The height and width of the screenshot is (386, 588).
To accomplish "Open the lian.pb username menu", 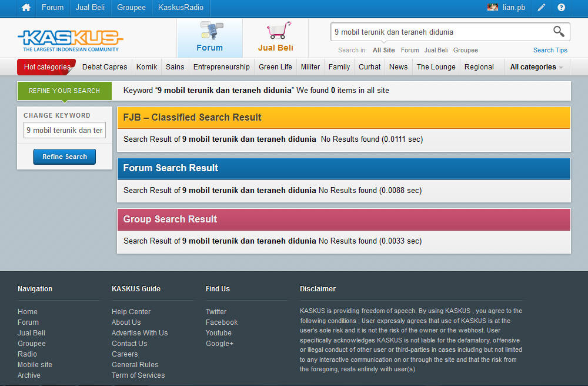I will (x=514, y=8).
